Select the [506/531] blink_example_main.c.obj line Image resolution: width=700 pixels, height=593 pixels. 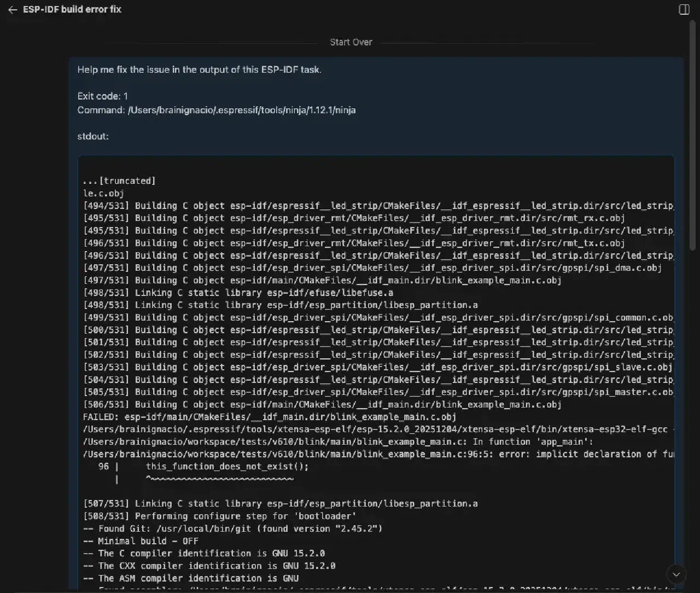pyautogui.click(x=322, y=405)
